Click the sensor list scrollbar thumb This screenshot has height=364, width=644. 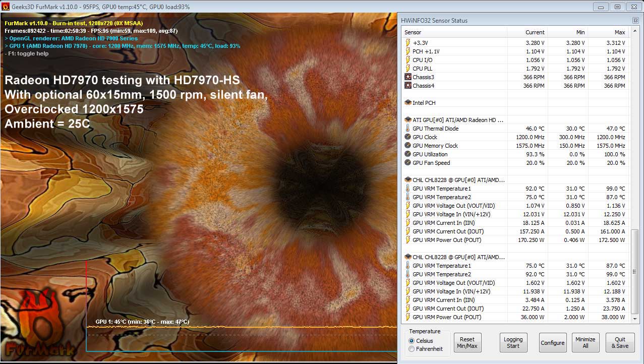635,271
